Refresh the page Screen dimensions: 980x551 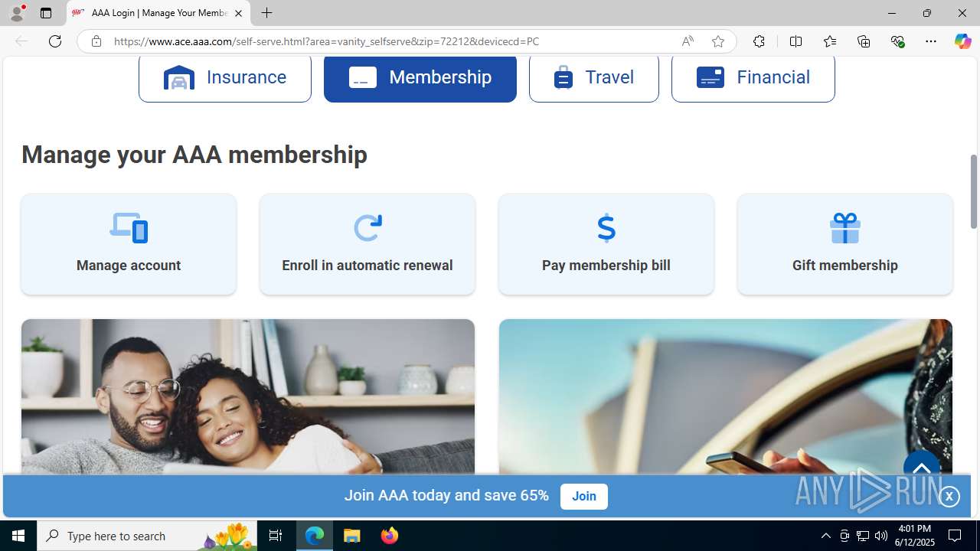click(55, 41)
